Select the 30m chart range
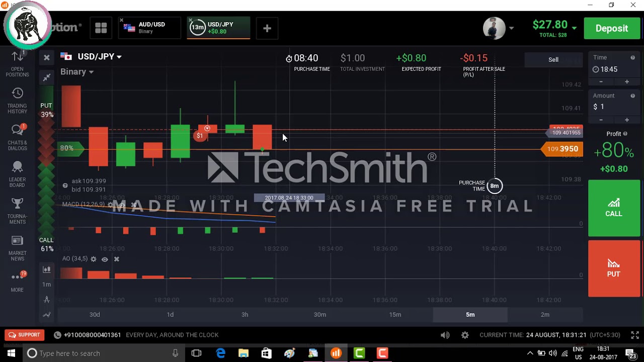 (320, 315)
